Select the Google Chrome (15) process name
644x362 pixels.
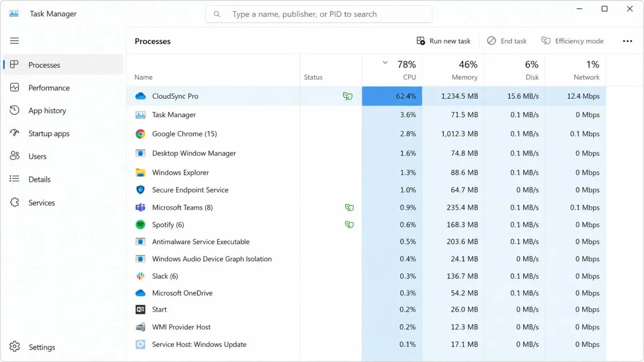tap(185, 134)
